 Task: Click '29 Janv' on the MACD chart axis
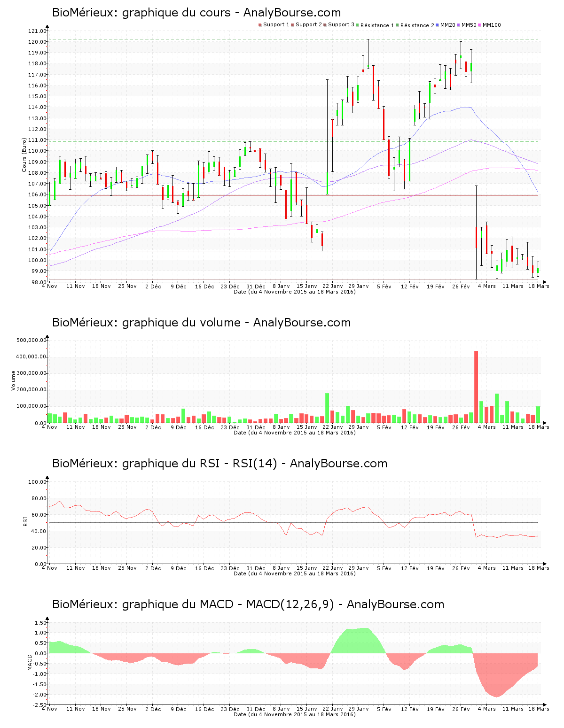(358, 709)
